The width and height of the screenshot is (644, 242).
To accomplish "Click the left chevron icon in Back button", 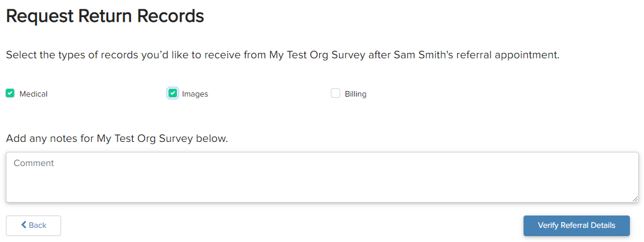I will 24,225.
